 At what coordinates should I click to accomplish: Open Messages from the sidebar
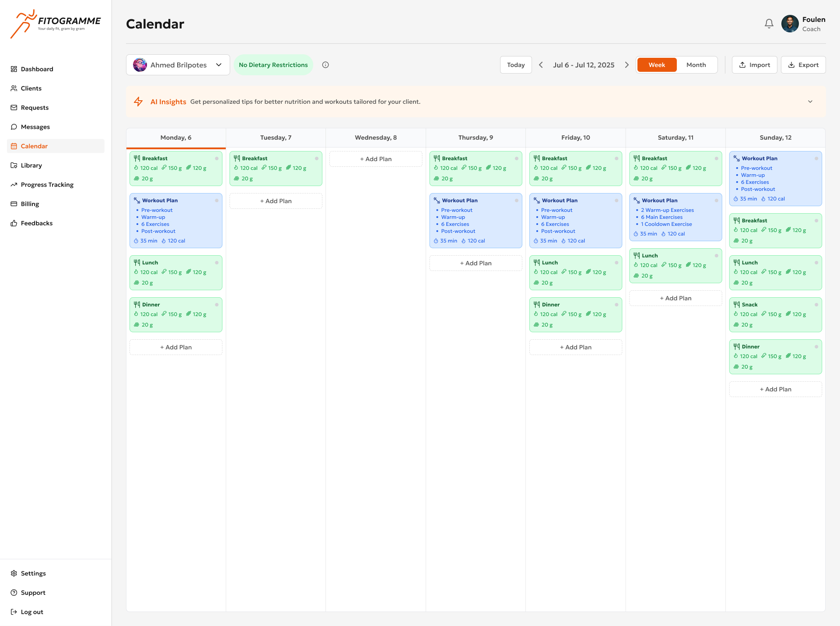(35, 127)
